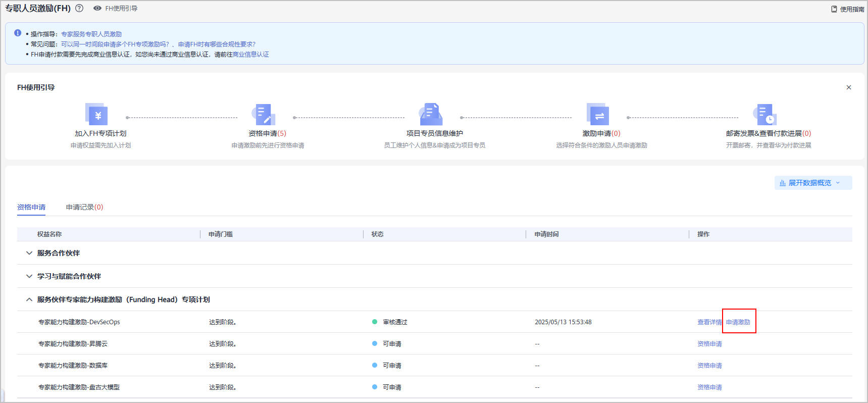The width and height of the screenshot is (868, 403).
Task: Open the 可以同一时间段申请多个FH专项激励吗 link
Action: [x=115, y=44]
